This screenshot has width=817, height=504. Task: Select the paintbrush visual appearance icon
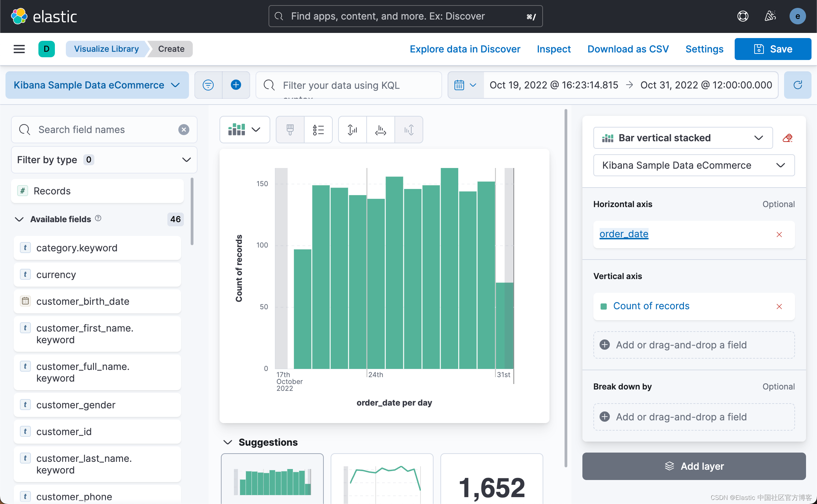tap(290, 130)
